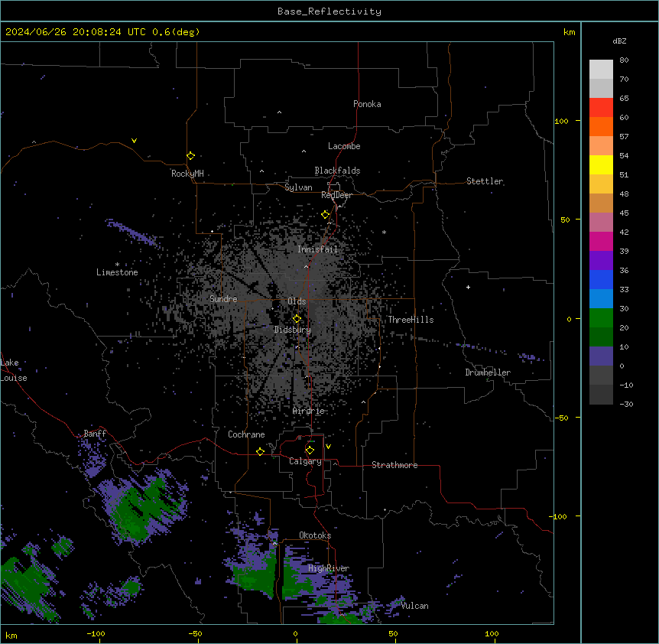Click the Calgary city label
Image resolution: width=659 pixels, height=644 pixels.
305,461
